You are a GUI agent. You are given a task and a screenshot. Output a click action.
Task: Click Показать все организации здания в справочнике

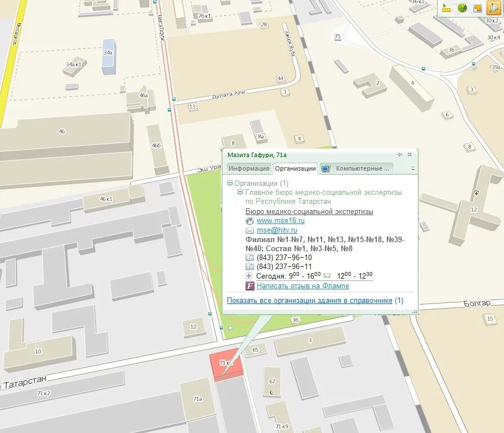310,301
